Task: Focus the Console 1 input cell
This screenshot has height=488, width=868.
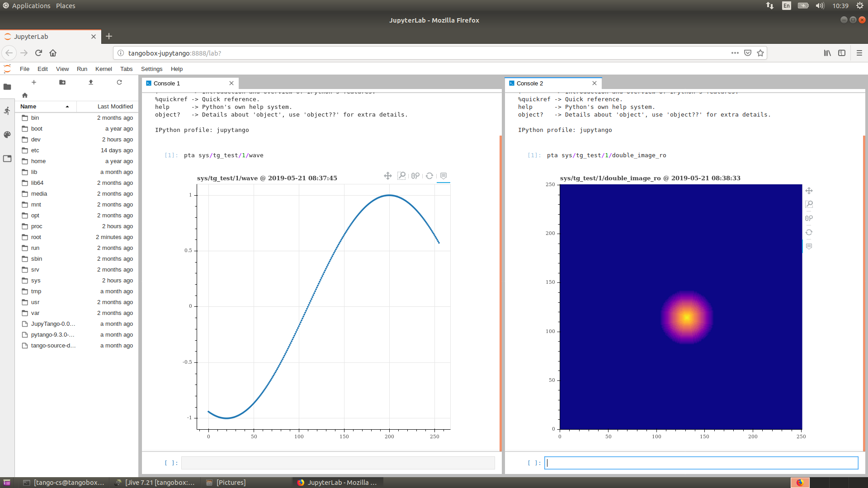Action: pyautogui.click(x=338, y=463)
